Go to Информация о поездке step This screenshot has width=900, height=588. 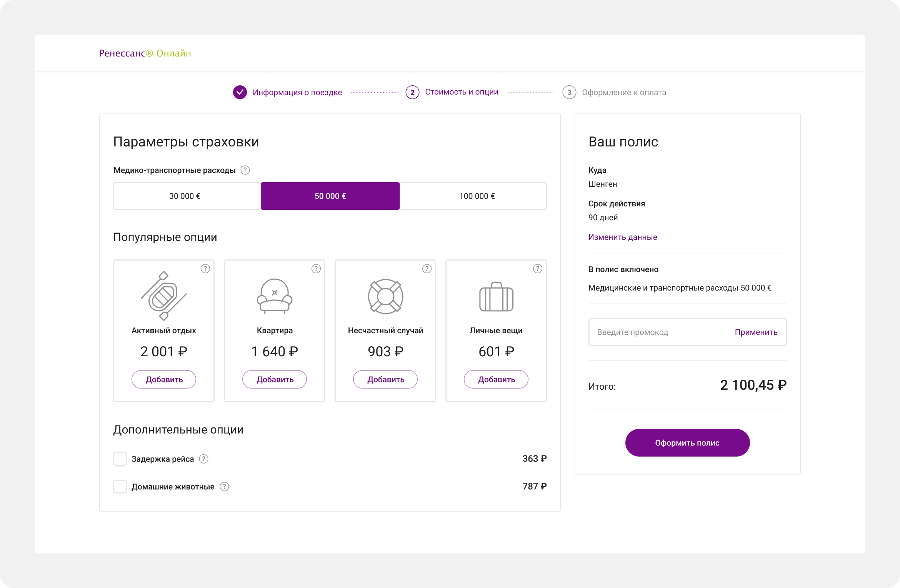click(x=297, y=92)
